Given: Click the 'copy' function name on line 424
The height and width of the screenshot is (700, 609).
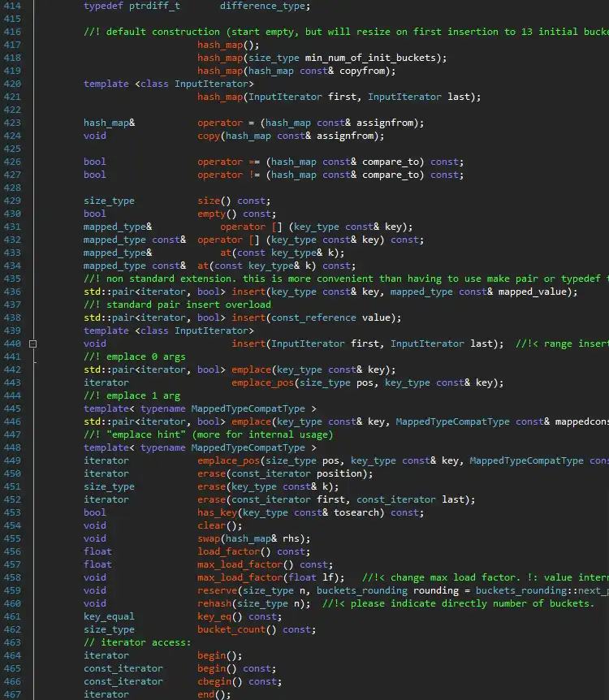Looking at the screenshot, I should (x=209, y=136).
